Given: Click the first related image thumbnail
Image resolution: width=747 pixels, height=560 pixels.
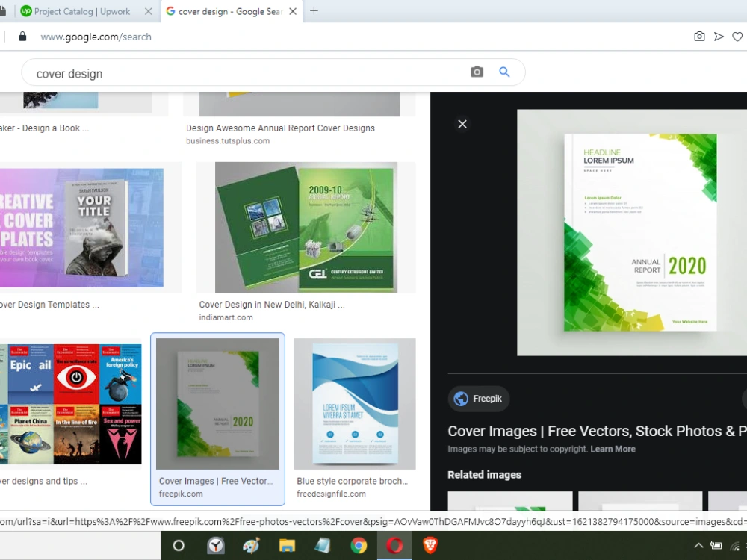Looking at the screenshot, I should click(509, 501).
